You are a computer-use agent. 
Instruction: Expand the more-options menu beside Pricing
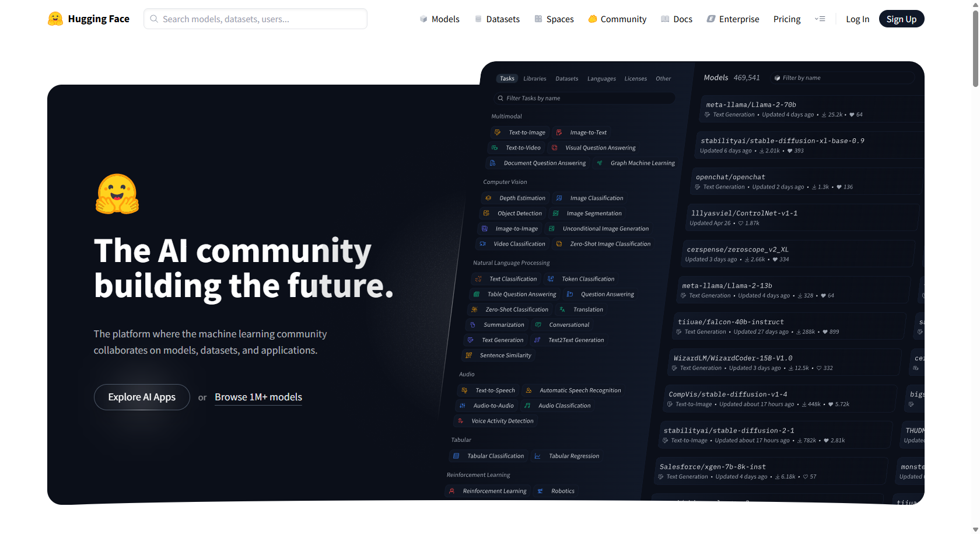[820, 19]
